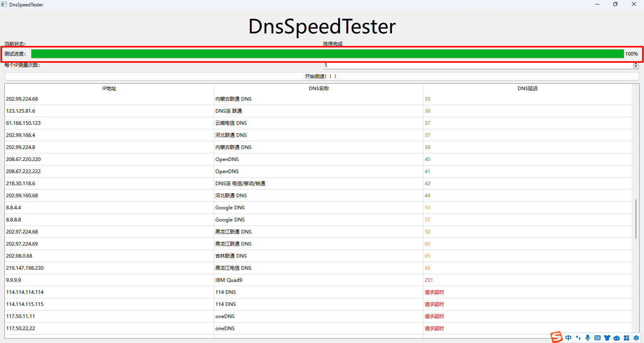This screenshot has width=644, height=343.
Task: Click the results table vertical scrollbar thumb
Action: (636, 219)
